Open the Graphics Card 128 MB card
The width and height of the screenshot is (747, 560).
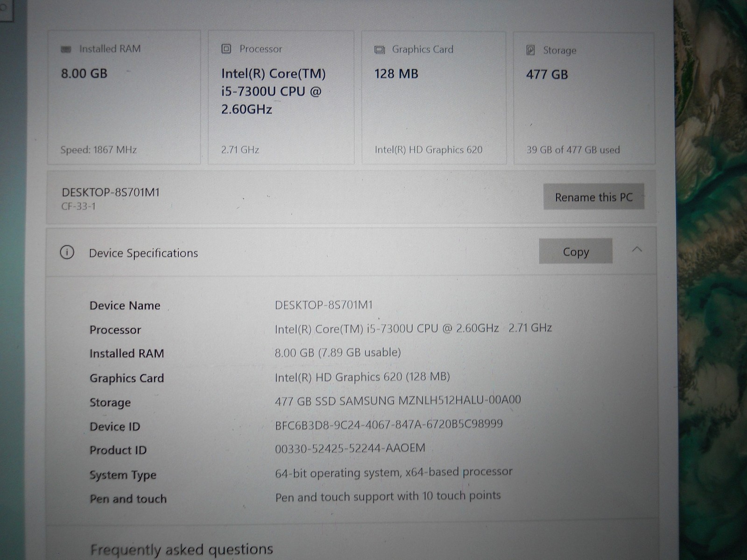(x=434, y=98)
